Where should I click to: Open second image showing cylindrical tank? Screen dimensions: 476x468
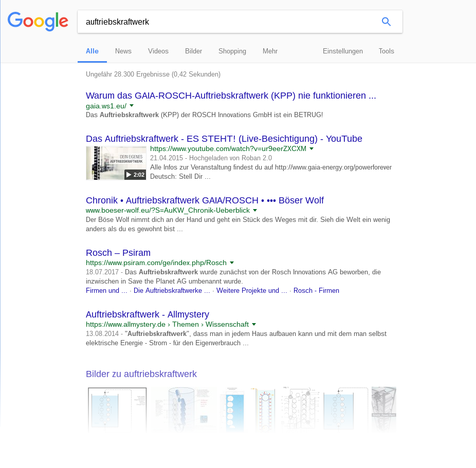183,409
